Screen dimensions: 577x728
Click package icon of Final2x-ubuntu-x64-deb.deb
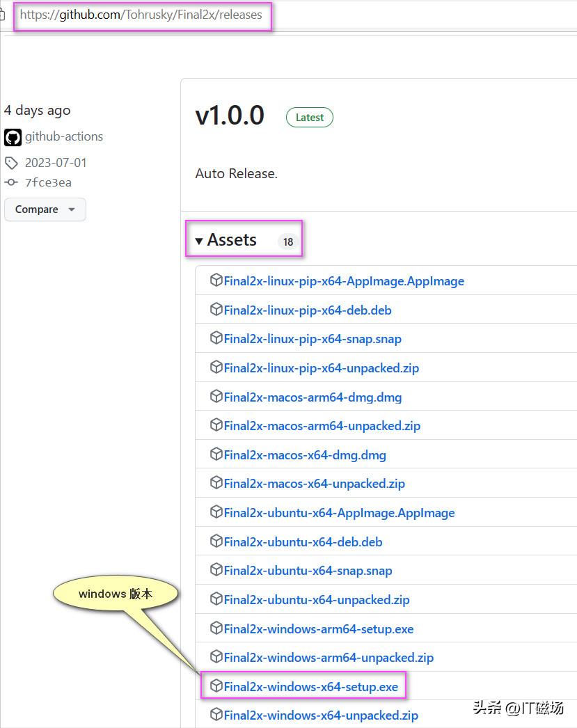[216, 541]
